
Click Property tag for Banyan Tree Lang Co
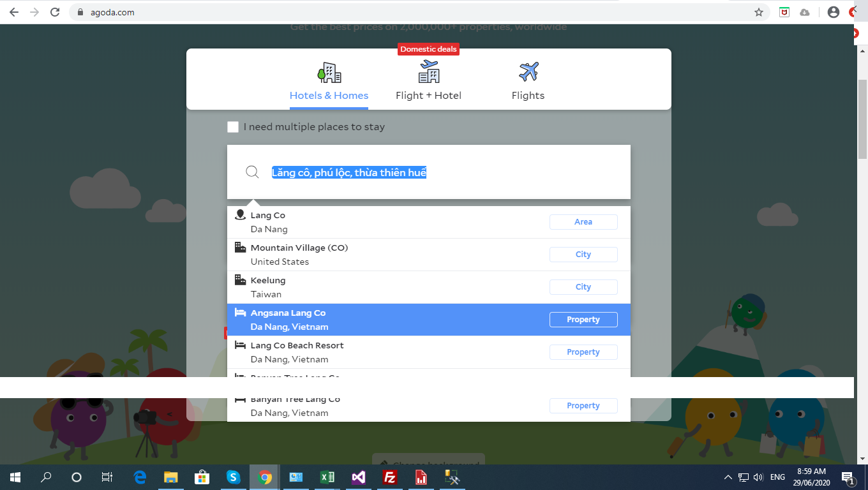[x=583, y=406]
